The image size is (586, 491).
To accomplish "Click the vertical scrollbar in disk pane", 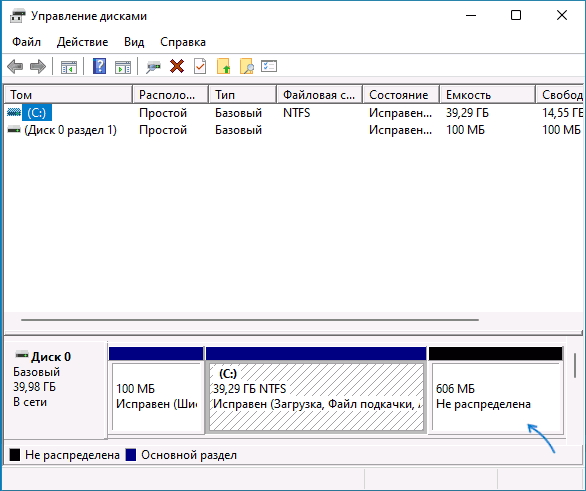I will point(575,365).
